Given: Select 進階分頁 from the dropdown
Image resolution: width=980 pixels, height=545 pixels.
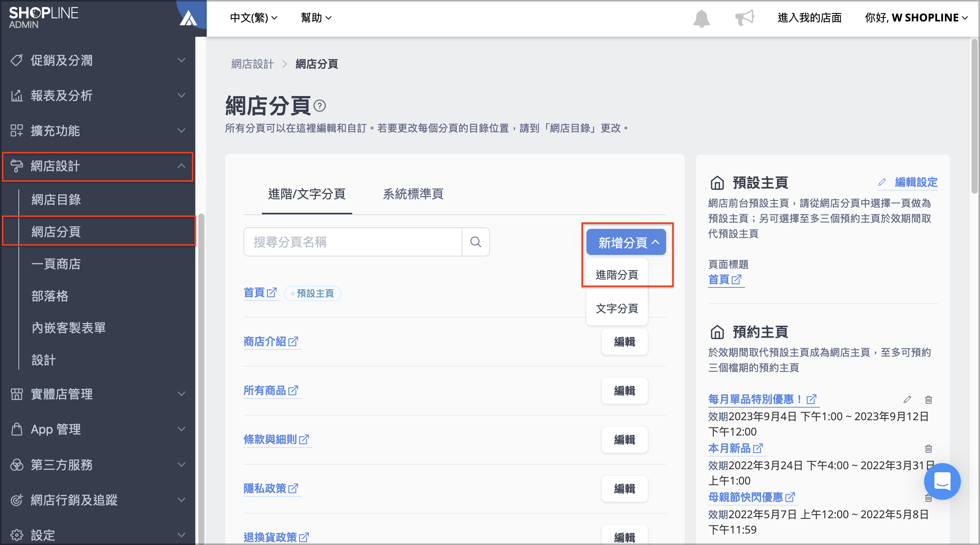Looking at the screenshot, I should [x=617, y=274].
